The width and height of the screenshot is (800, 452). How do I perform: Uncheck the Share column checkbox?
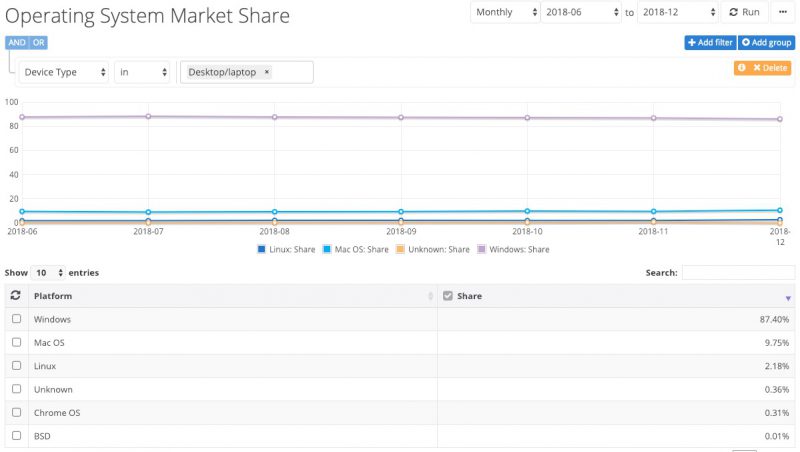(x=447, y=296)
